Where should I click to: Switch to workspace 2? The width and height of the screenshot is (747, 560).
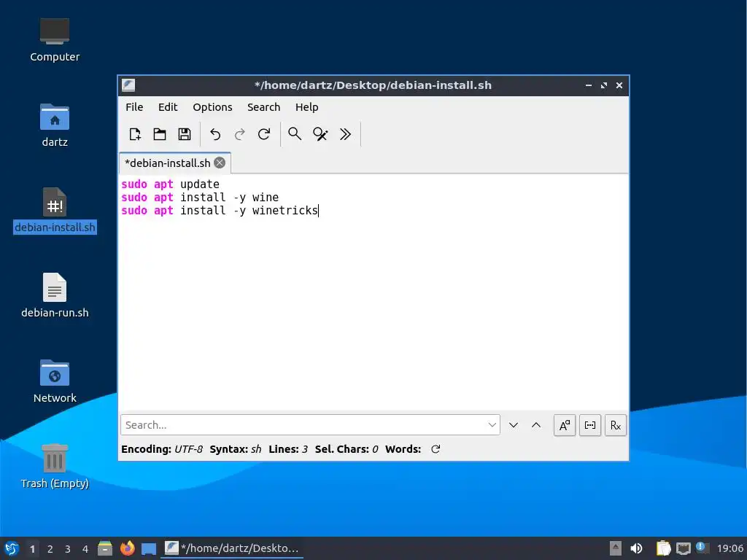(x=50, y=549)
